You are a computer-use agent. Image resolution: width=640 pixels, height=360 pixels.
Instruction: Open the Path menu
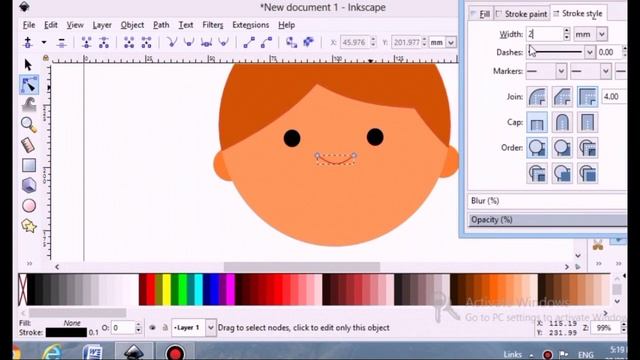(x=161, y=25)
